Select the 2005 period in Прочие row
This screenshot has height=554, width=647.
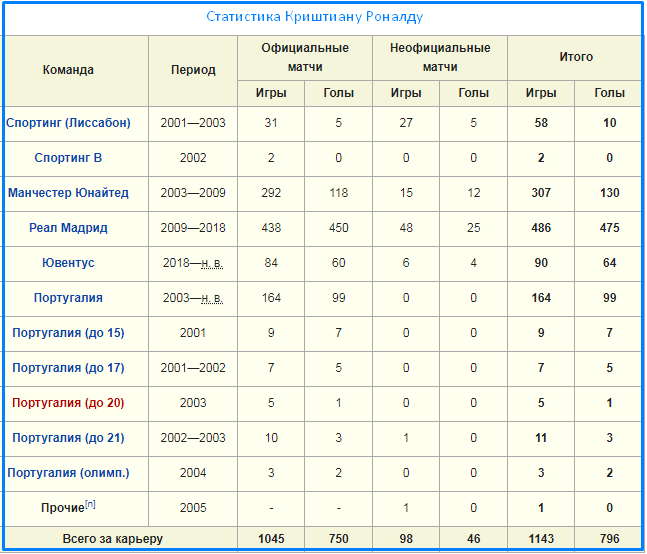(x=193, y=508)
